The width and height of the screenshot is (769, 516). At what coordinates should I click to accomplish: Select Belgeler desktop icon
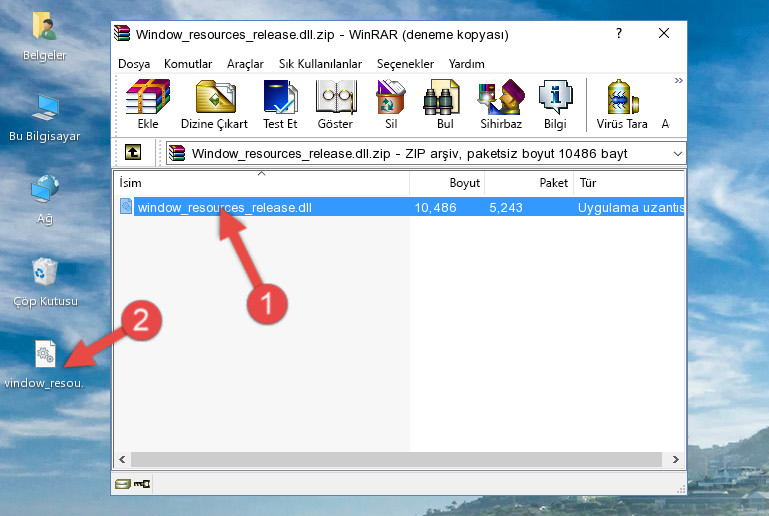pos(45,37)
